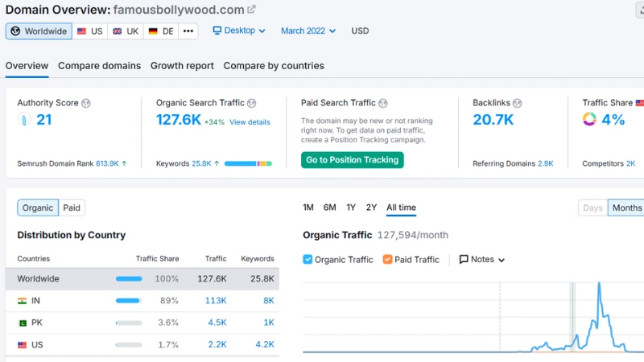Click Keywords column header

[x=258, y=258]
